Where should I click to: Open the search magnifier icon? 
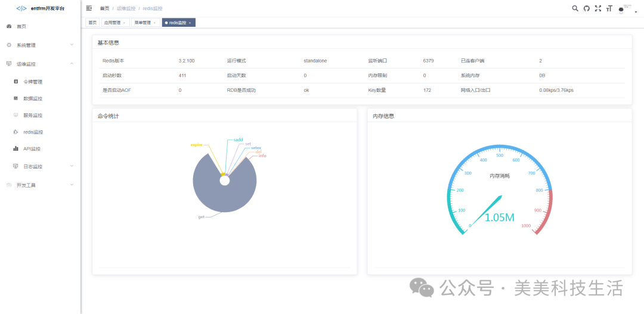[x=575, y=8]
